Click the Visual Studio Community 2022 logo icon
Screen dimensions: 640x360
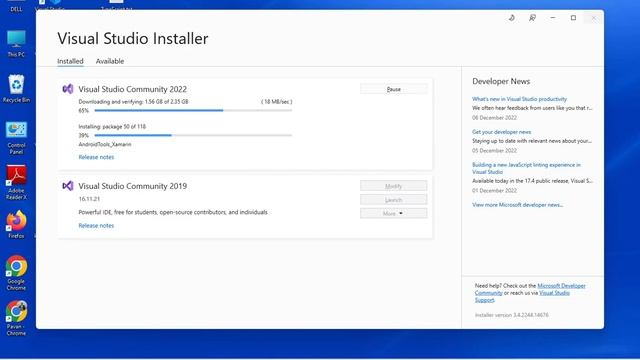point(68,89)
